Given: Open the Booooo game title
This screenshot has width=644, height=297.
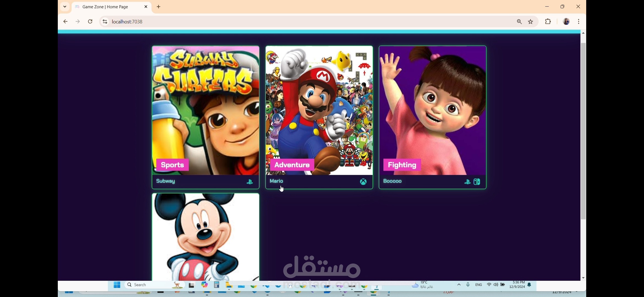Looking at the screenshot, I should point(392,181).
